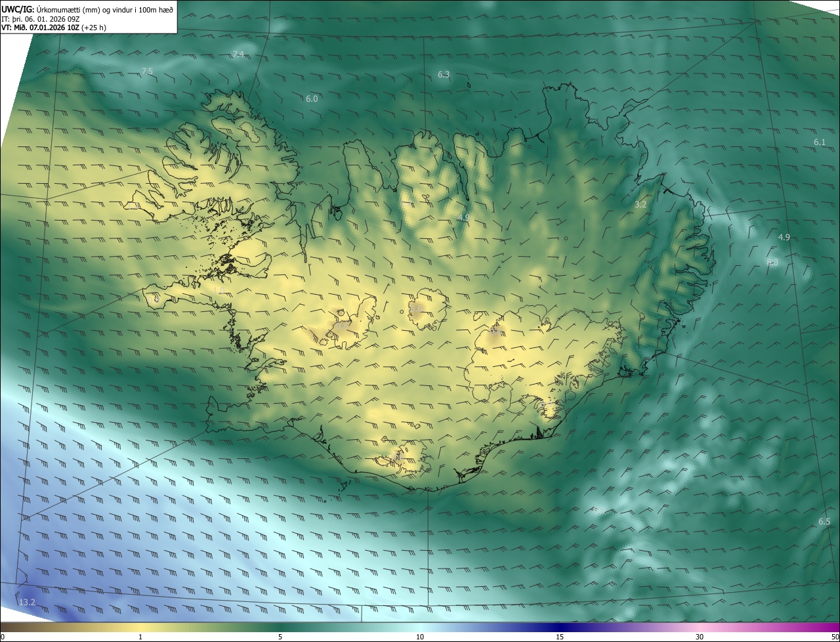The width and height of the screenshot is (840, 642).
Task: Click the 13.2 value label
Action: [27, 602]
